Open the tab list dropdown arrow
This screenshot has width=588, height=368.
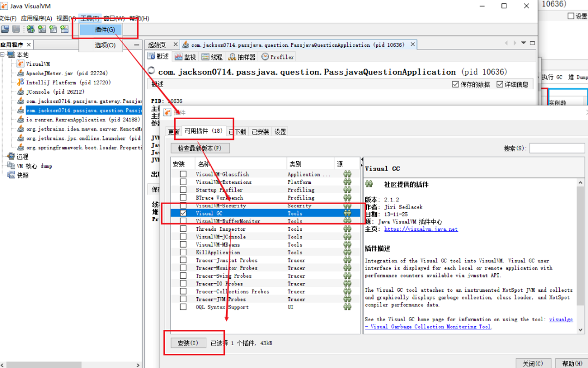pyautogui.click(x=524, y=43)
